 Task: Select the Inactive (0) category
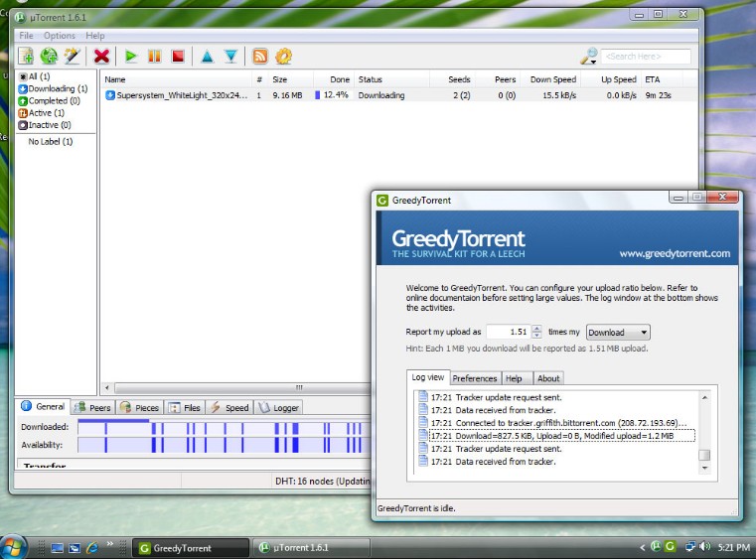point(45,125)
